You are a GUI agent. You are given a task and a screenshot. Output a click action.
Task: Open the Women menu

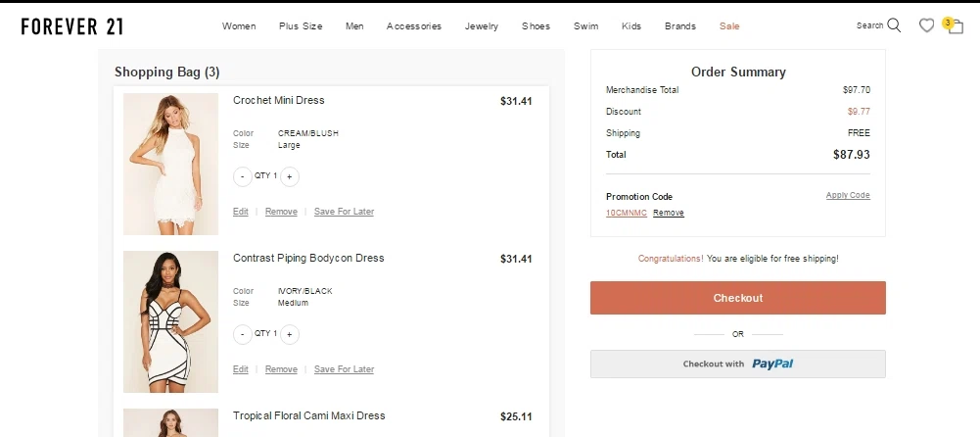pyautogui.click(x=239, y=26)
